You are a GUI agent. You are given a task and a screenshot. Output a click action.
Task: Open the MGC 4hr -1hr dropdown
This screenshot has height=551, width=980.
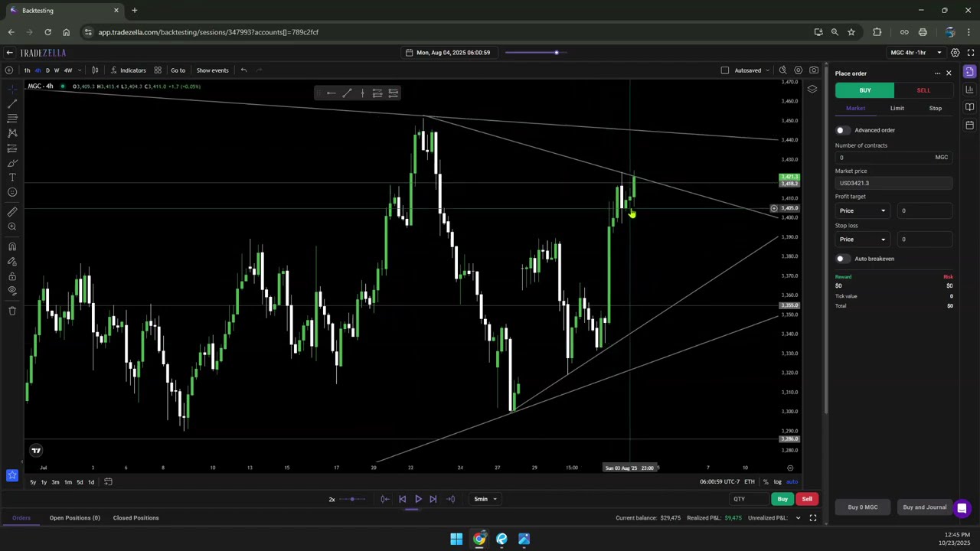point(916,53)
